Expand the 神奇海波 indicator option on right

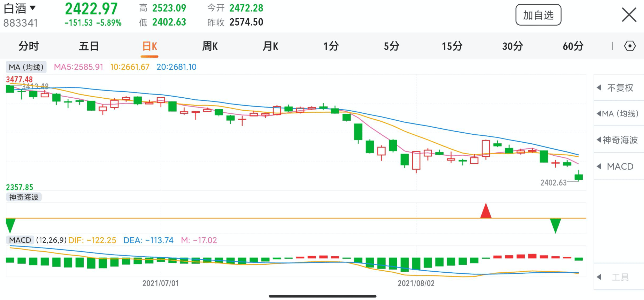619,140
